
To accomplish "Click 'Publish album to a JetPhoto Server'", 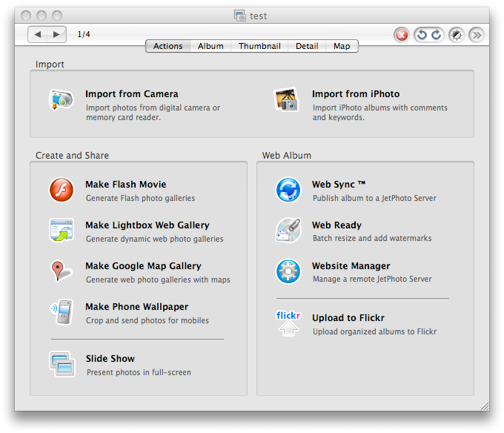I will (374, 199).
